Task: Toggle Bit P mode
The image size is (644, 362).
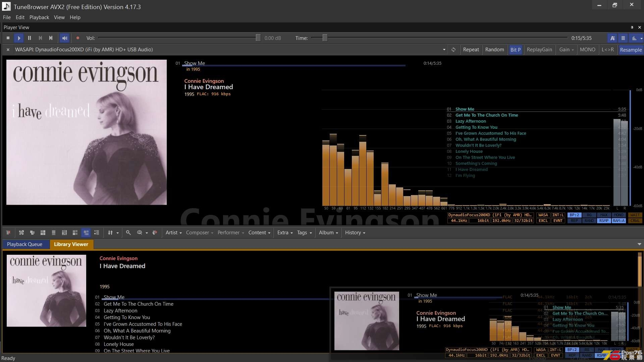Action: [516, 50]
